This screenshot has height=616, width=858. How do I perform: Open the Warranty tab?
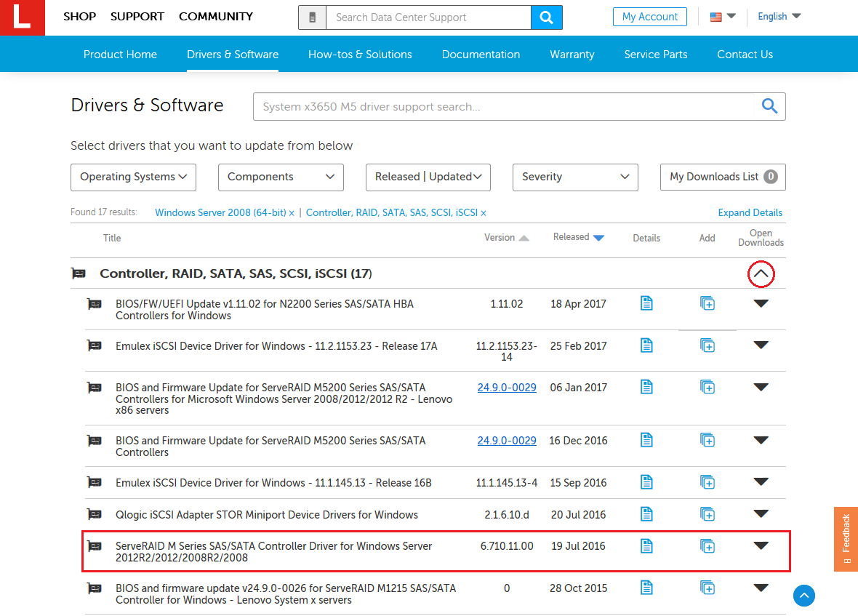point(572,55)
